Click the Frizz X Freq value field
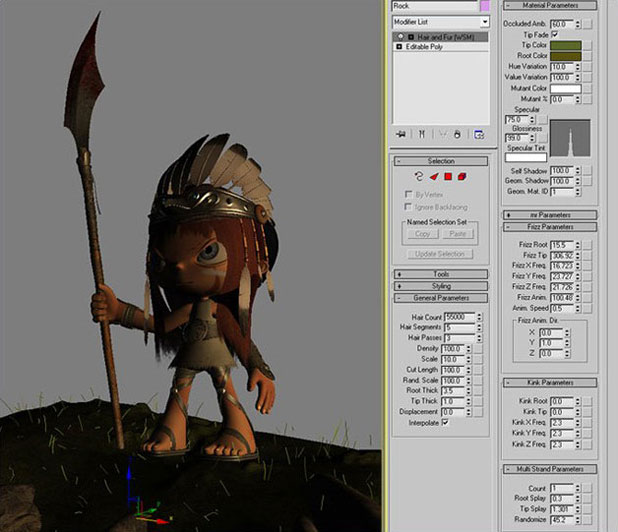This screenshot has height=532, width=618. coord(562,266)
